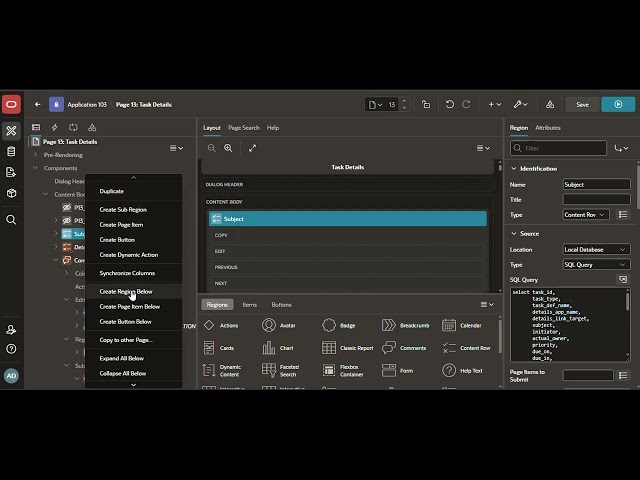This screenshot has height=480, width=640.
Task: Click the Application 103 app icon
Action: coord(56,104)
